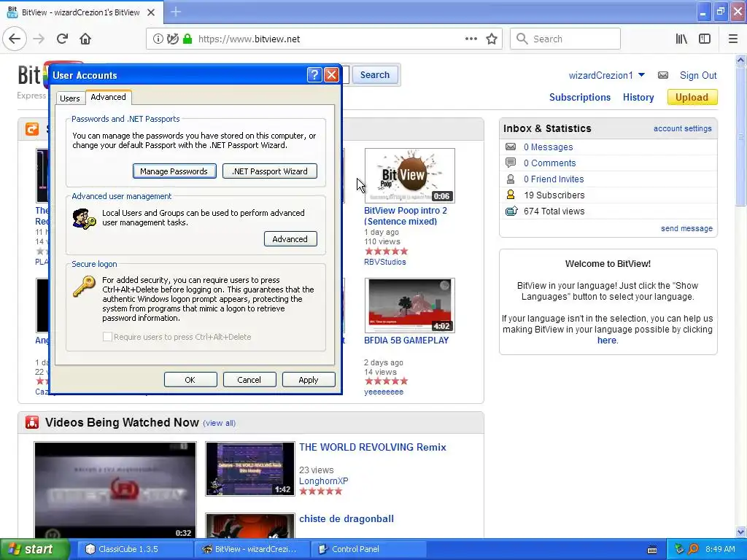Screen dimensions: 747x560
Task: Open the Firefox library icon
Action: pos(681,39)
